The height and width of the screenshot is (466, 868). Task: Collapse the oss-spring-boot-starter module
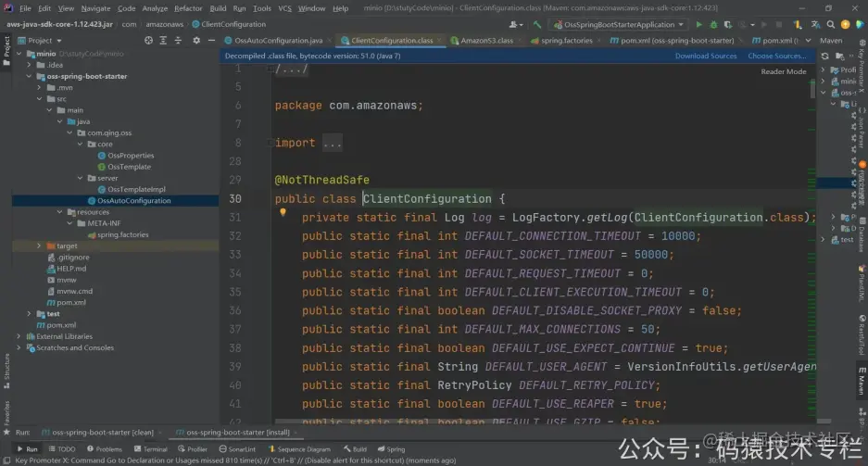[30, 76]
